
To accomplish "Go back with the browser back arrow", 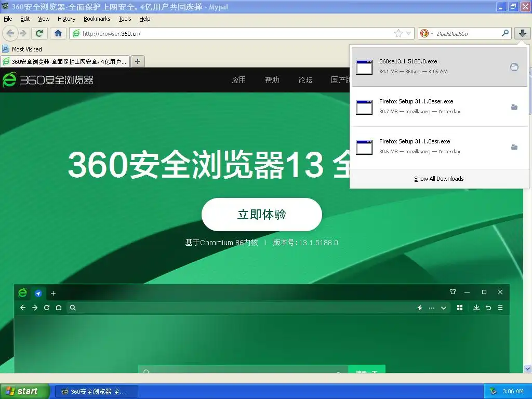I will (10, 33).
